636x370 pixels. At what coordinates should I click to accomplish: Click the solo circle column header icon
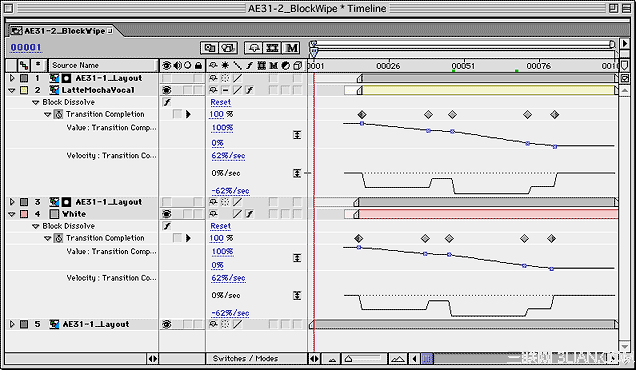tap(187, 65)
